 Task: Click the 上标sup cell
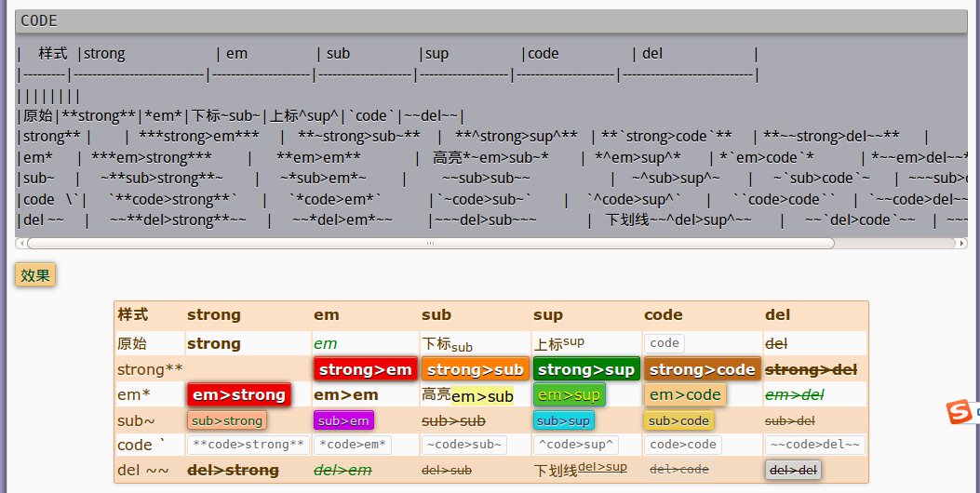pos(558,343)
